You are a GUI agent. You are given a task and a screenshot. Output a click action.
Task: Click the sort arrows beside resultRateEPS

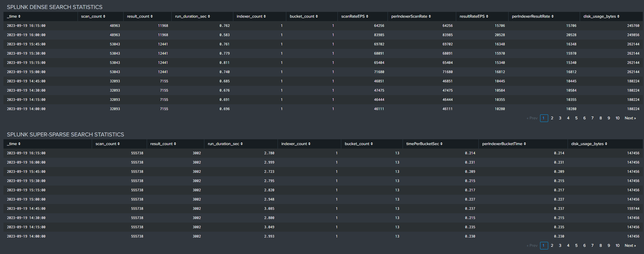487,16
